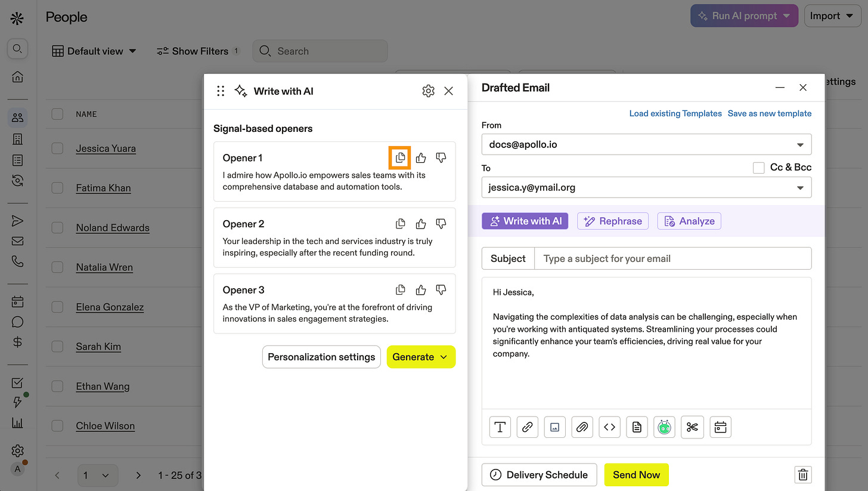Click the scissors snippet icon
The height and width of the screenshot is (491, 868).
coord(692,427)
